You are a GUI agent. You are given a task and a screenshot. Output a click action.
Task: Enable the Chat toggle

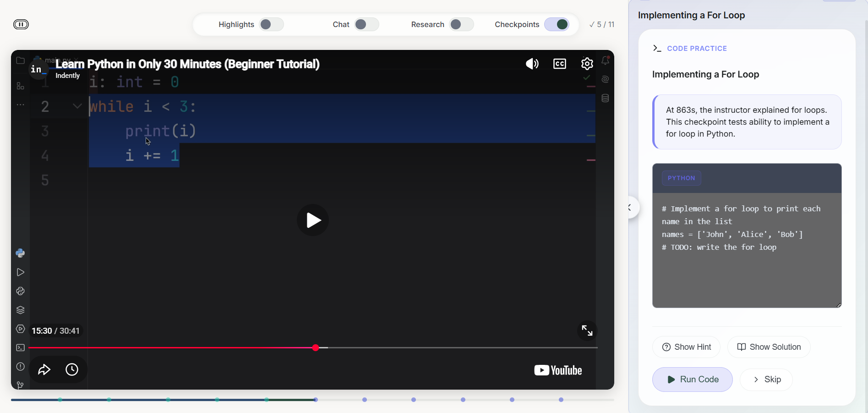pyautogui.click(x=366, y=24)
